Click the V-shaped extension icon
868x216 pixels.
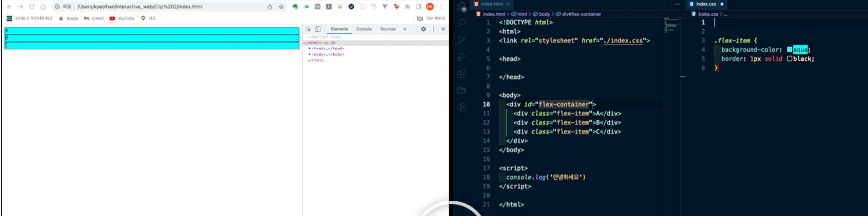385,7
